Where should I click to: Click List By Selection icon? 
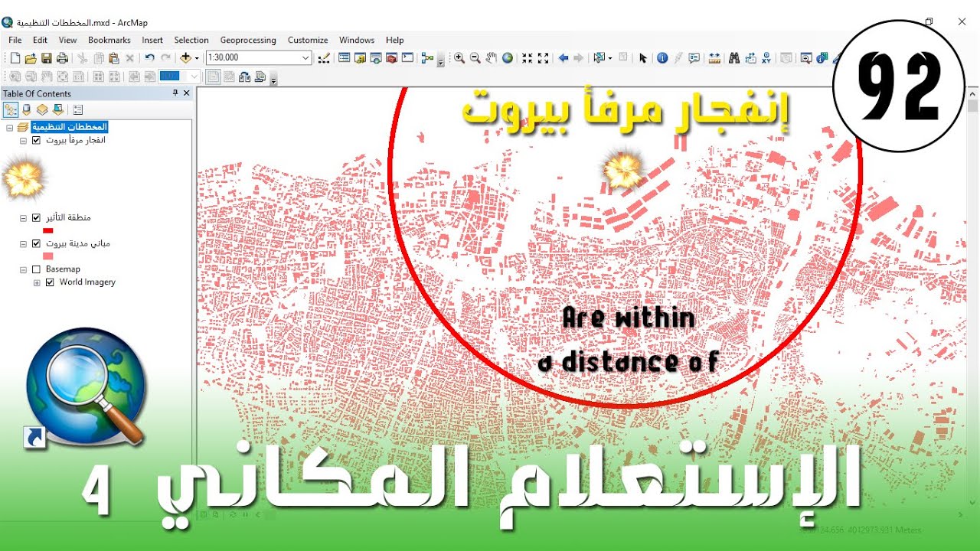click(x=57, y=109)
